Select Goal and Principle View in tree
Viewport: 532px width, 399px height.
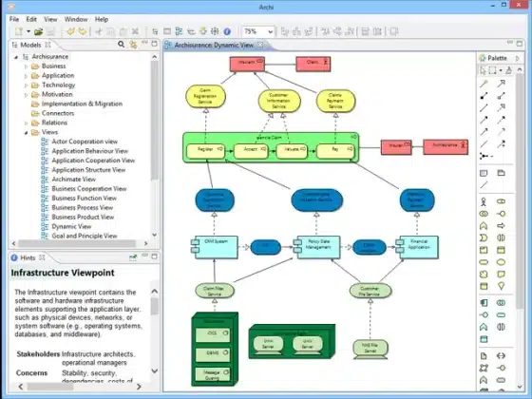click(85, 236)
